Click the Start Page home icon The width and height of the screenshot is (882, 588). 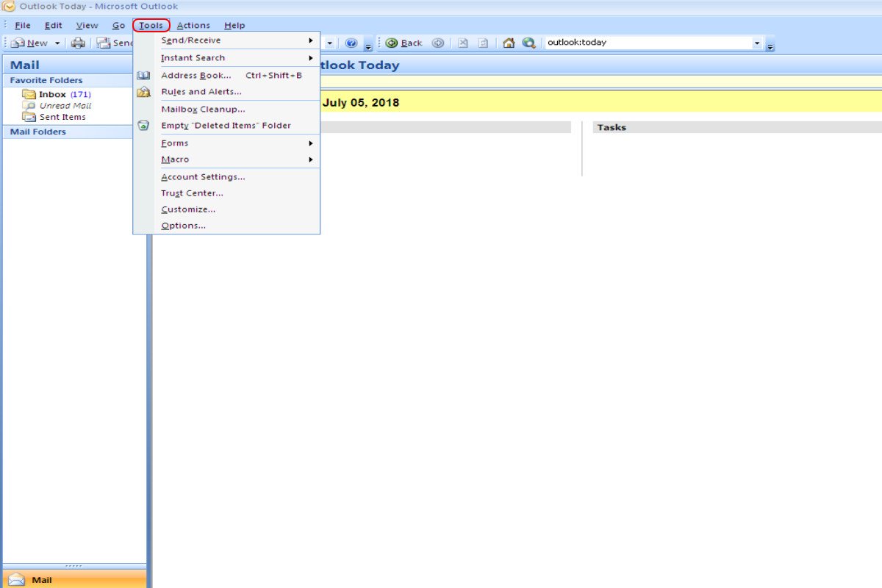509,43
